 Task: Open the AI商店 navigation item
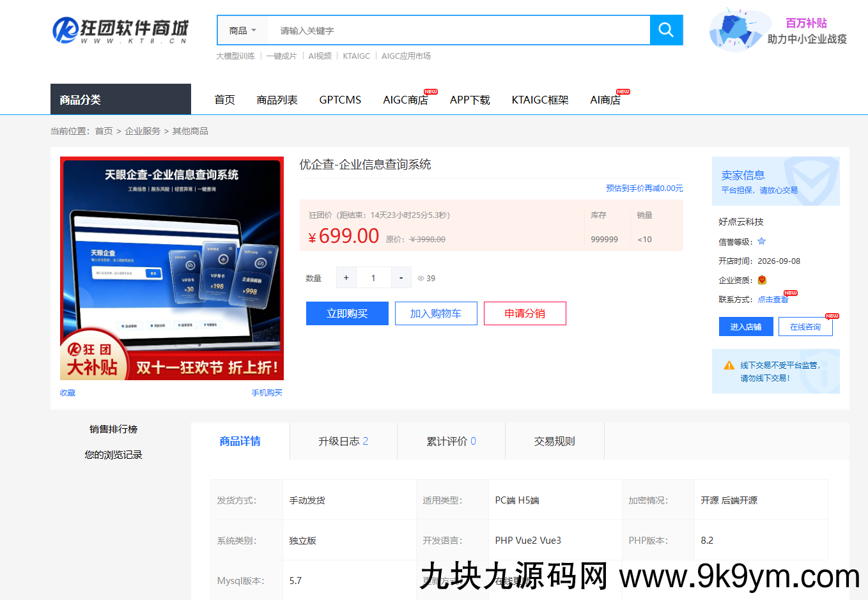tap(605, 100)
